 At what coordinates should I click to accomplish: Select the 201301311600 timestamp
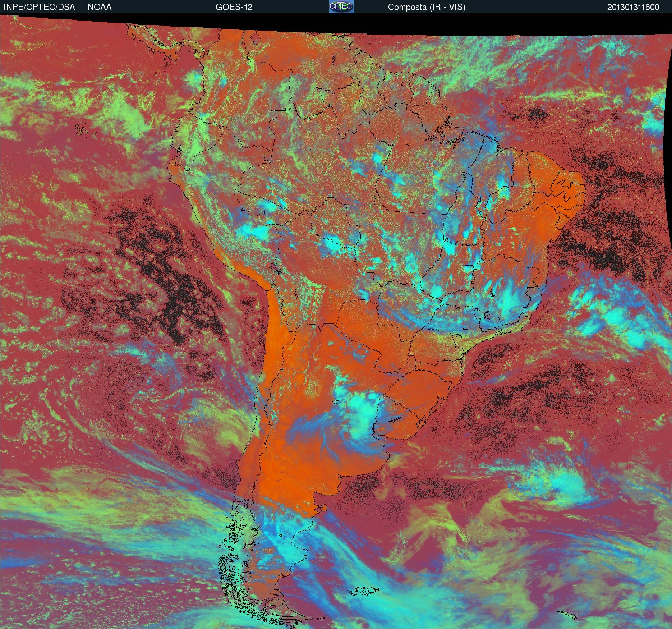[x=633, y=7]
